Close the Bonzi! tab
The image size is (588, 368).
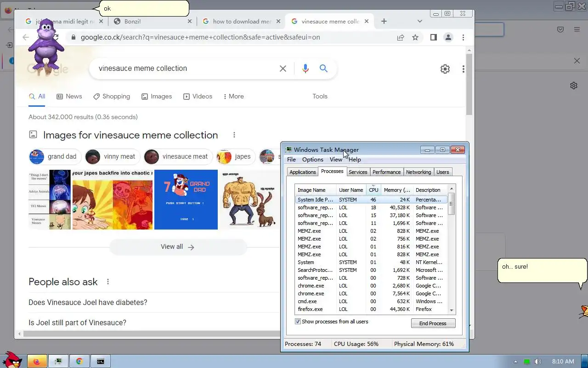point(190,21)
